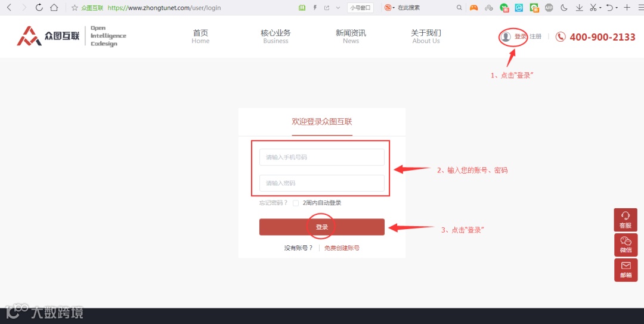Click the 注册 register link
This screenshot has width=644, height=324.
click(535, 36)
